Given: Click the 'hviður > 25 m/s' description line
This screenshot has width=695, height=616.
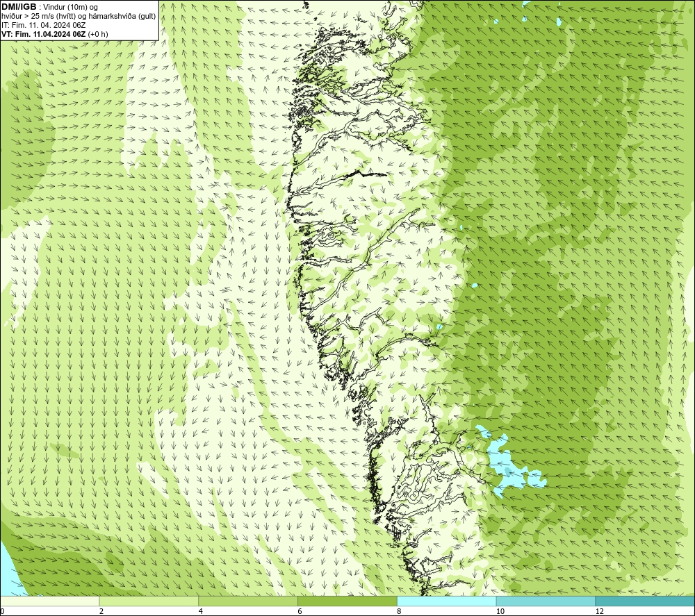Looking at the screenshot, I should (x=79, y=17).
